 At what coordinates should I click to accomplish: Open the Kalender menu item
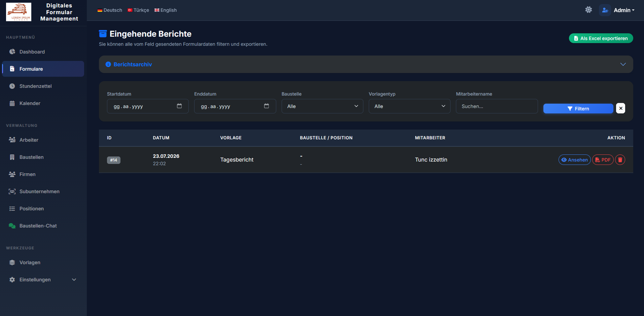[43, 103]
